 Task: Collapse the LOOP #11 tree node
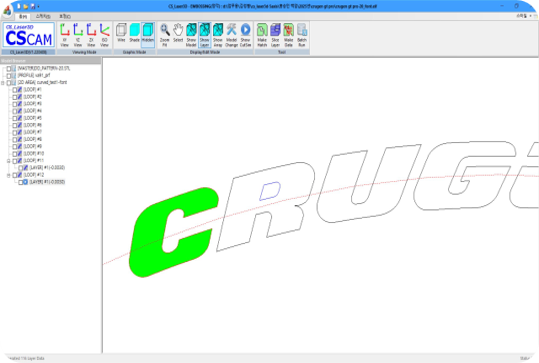pyautogui.click(x=9, y=161)
